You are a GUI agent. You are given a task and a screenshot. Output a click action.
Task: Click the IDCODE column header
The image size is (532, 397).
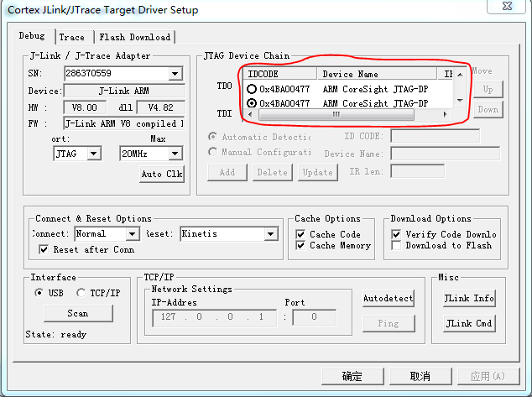click(280, 74)
